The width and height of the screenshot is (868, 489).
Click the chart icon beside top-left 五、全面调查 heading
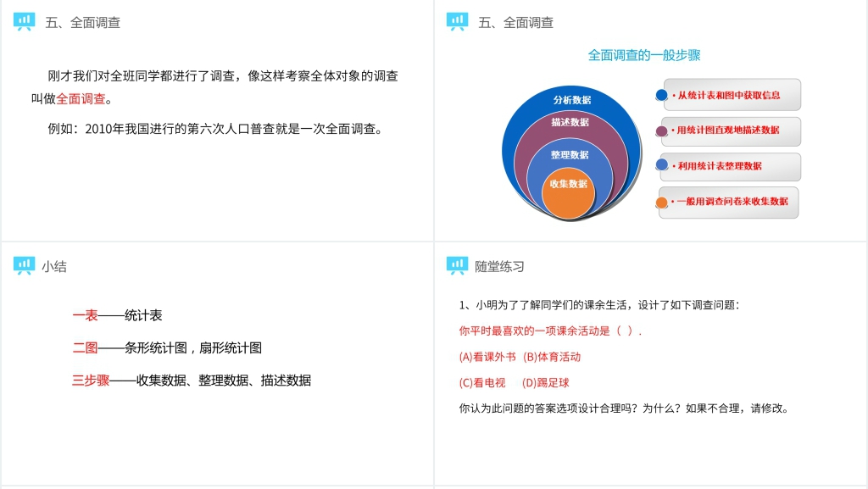pyautogui.click(x=24, y=21)
